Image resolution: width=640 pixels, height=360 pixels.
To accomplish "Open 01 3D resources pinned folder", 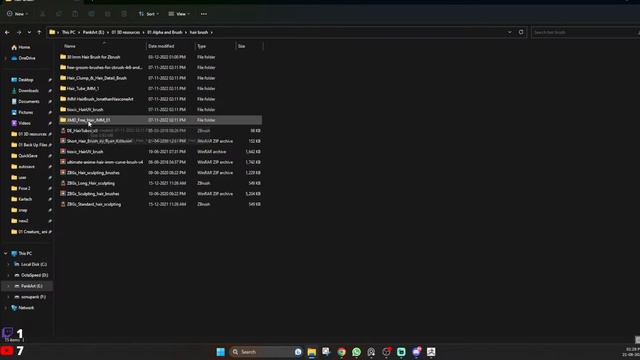I will [x=32, y=134].
